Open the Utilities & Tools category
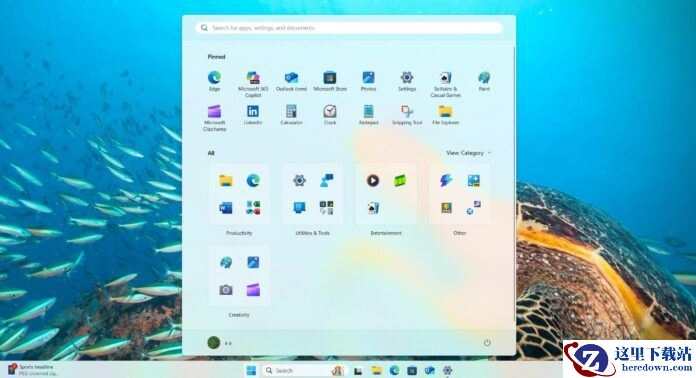 click(x=312, y=194)
